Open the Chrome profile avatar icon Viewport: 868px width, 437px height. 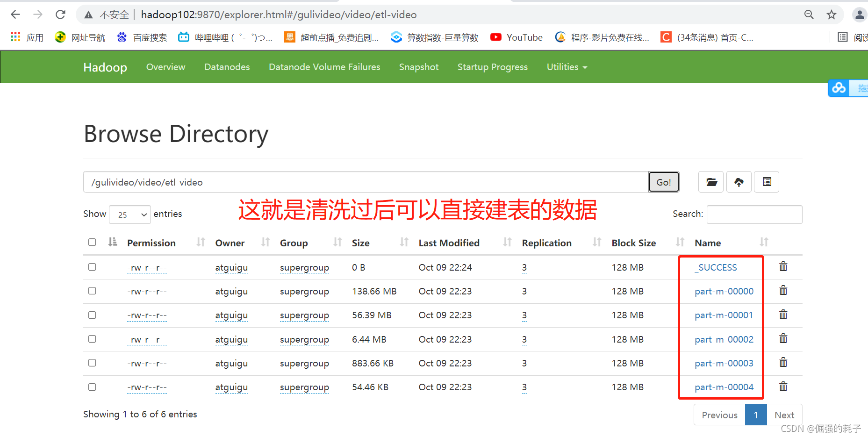point(860,14)
